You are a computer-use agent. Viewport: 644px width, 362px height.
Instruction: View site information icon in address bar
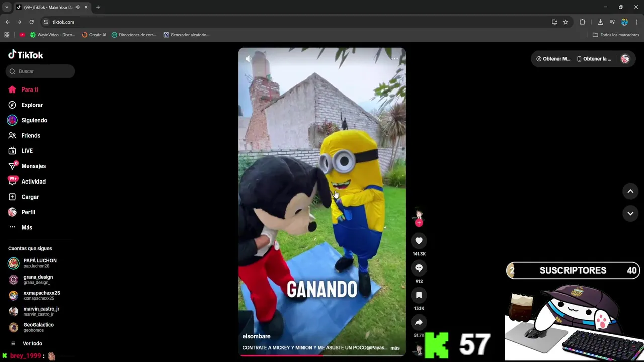(x=46, y=22)
